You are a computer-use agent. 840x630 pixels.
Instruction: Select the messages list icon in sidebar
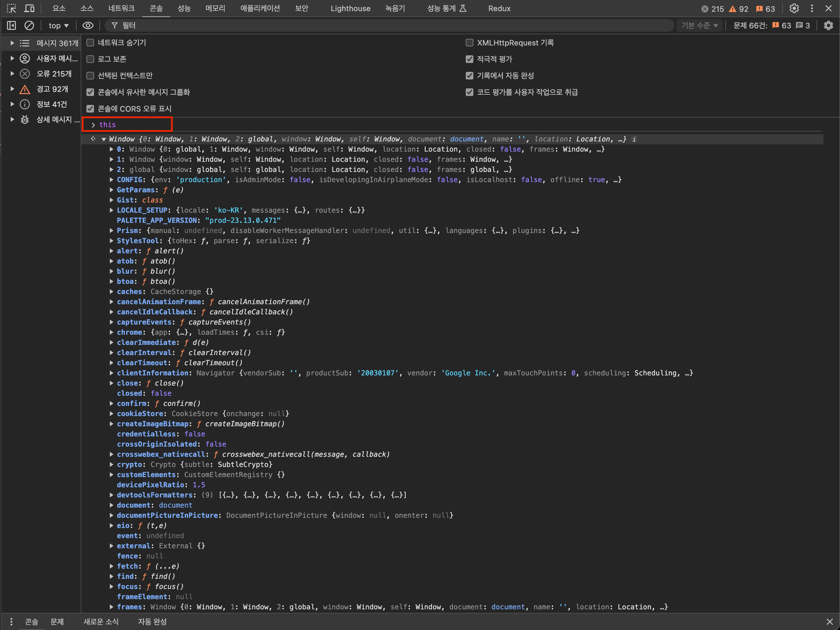[x=25, y=43]
